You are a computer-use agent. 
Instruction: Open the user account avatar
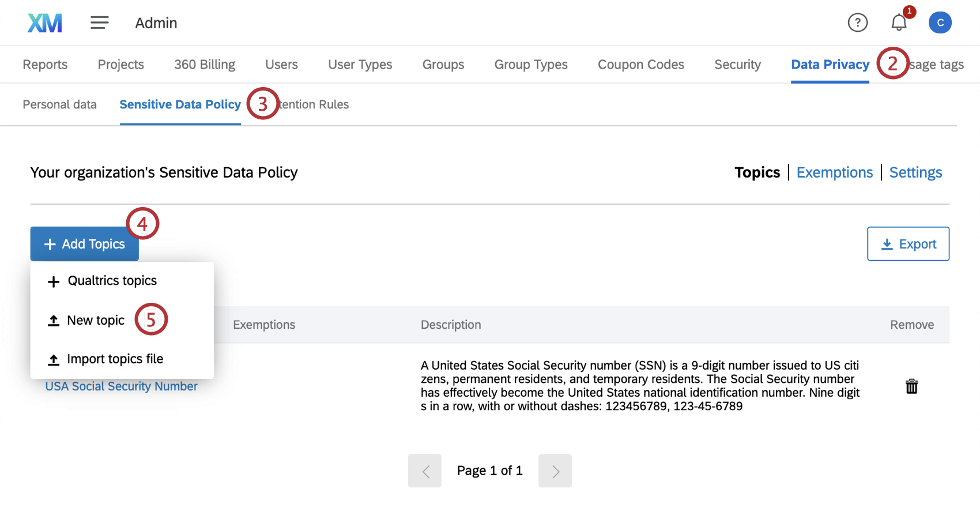940,23
